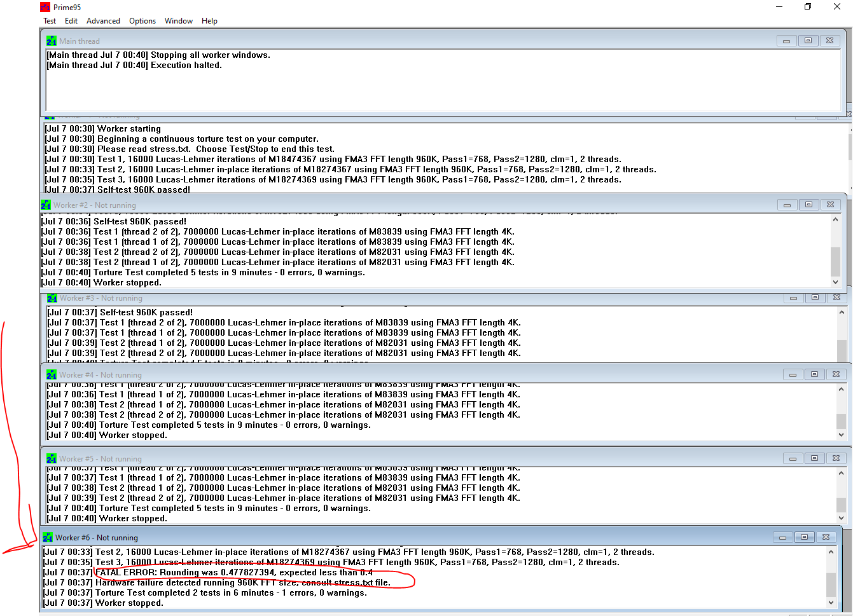The height and width of the screenshot is (616, 853).
Task: Minimize the Worker #6 window
Action: pyautogui.click(x=782, y=537)
